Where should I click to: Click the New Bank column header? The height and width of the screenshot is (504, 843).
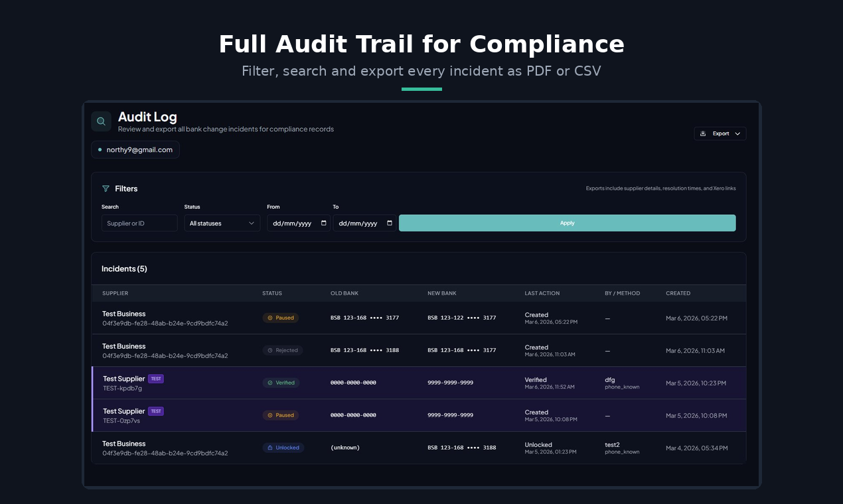tap(442, 293)
